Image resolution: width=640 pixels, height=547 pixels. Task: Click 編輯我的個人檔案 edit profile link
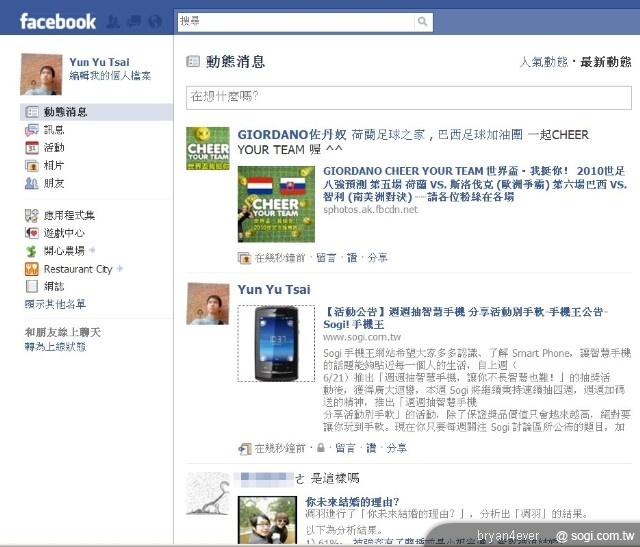pyautogui.click(x=110, y=76)
